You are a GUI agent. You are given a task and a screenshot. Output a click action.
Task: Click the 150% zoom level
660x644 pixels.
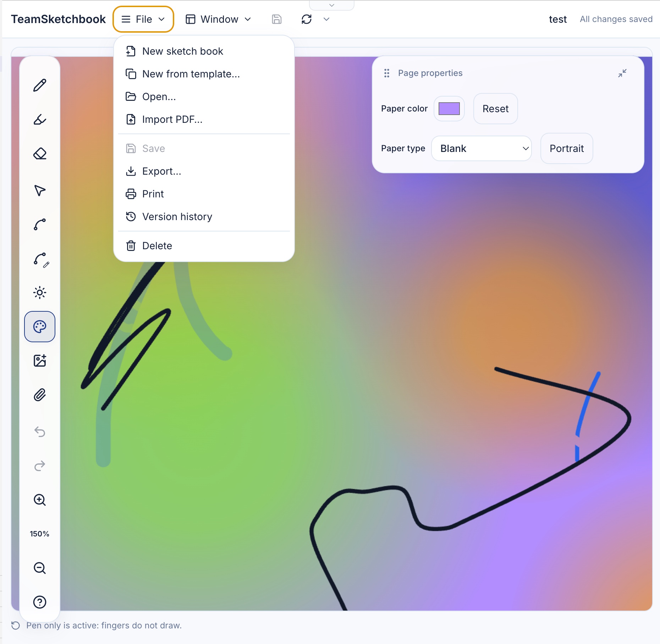point(40,534)
